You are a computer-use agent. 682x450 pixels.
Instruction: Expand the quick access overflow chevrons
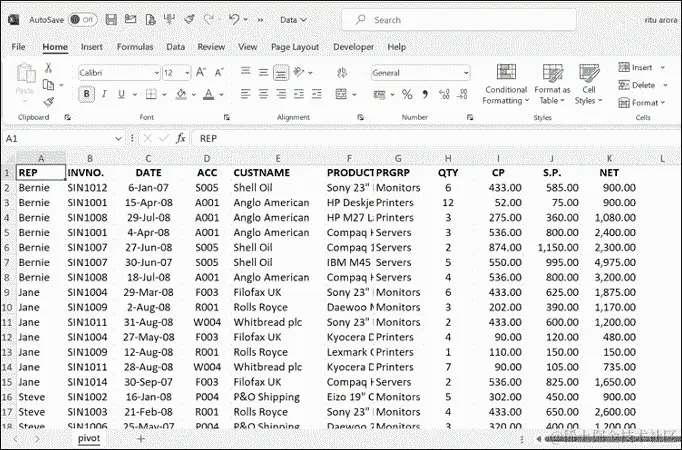pos(261,20)
